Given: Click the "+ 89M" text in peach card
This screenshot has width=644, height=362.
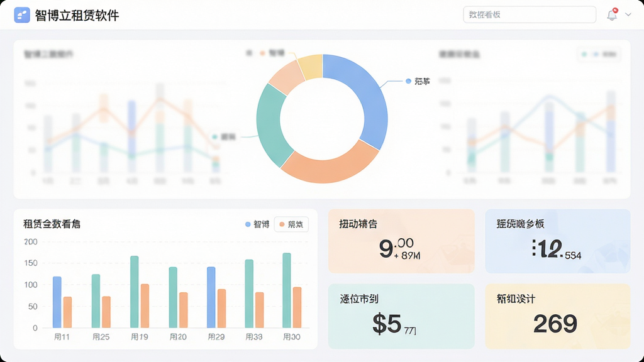Looking at the screenshot, I should 407,256.
